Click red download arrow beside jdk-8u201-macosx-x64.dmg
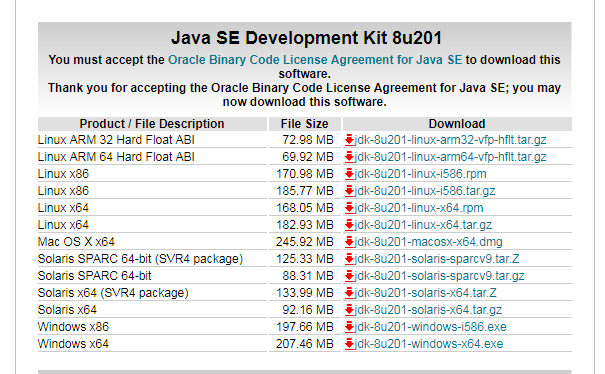605x374 pixels. [349, 242]
